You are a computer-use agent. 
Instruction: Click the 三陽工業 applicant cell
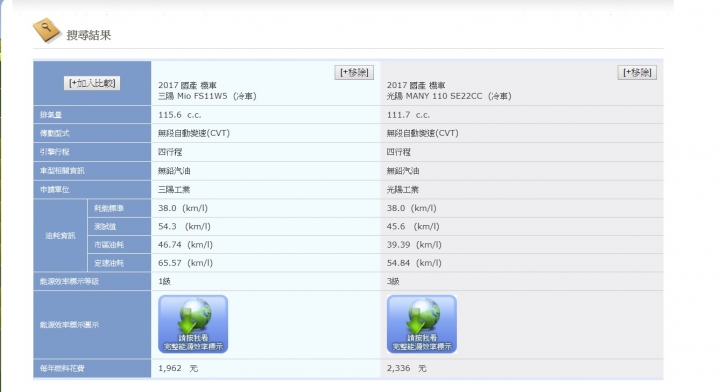[265, 190]
